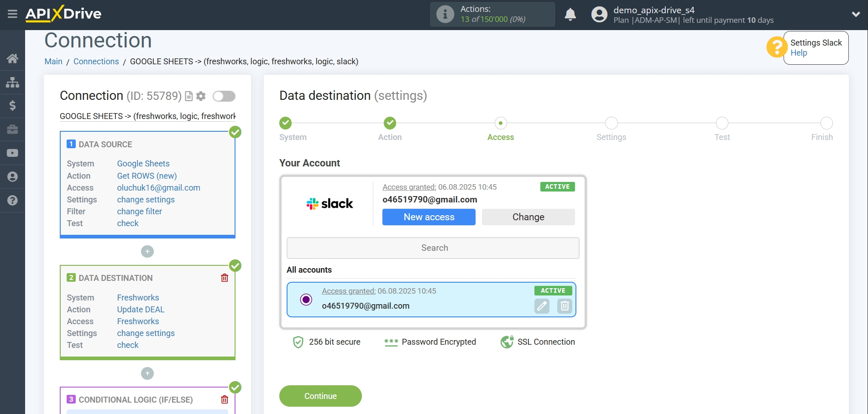Click the APIXDrive logo
868x414 pixels.
pos(63,14)
